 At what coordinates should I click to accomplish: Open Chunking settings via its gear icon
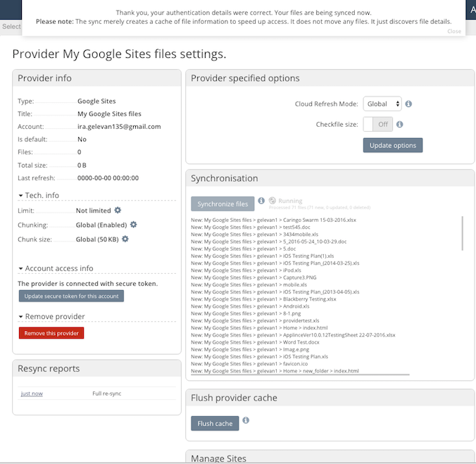coord(133,225)
